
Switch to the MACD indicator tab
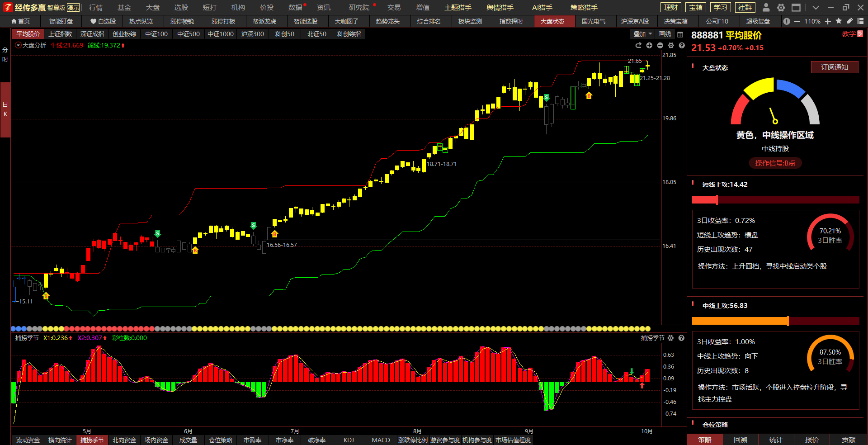(381, 440)
